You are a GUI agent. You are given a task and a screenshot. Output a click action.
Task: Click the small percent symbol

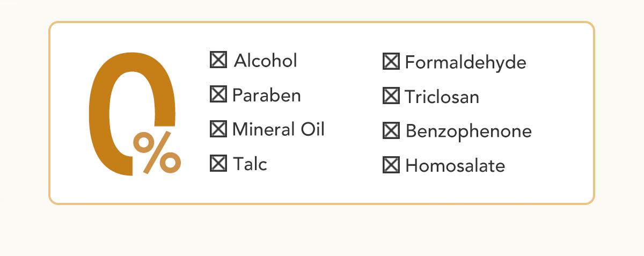point(157,153)
